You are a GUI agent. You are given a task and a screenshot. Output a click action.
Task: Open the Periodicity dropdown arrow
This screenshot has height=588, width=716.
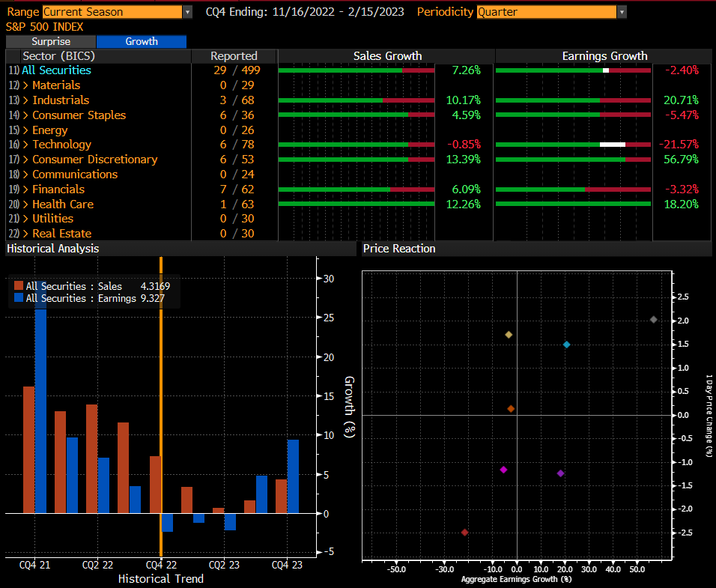click(622, 12)
